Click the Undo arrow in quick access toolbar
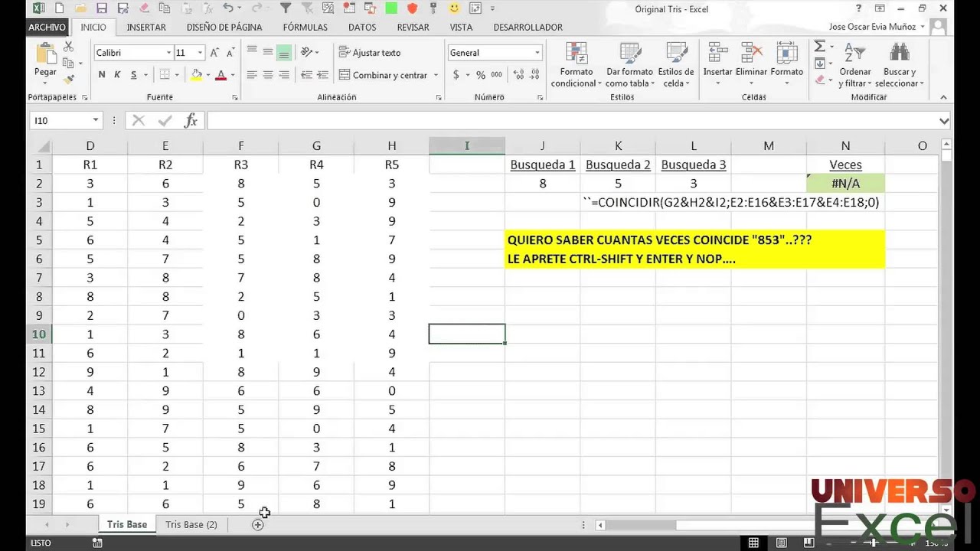This screenshot has width=980, height=551. (227, 8)
